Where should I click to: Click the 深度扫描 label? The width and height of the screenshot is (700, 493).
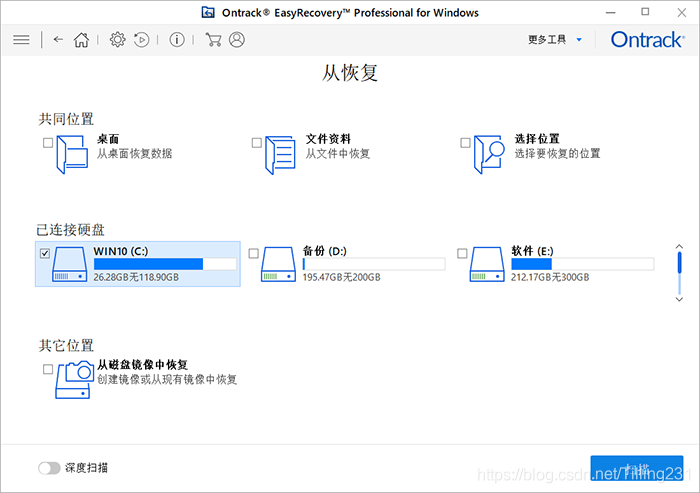click(x=86, y=468)
